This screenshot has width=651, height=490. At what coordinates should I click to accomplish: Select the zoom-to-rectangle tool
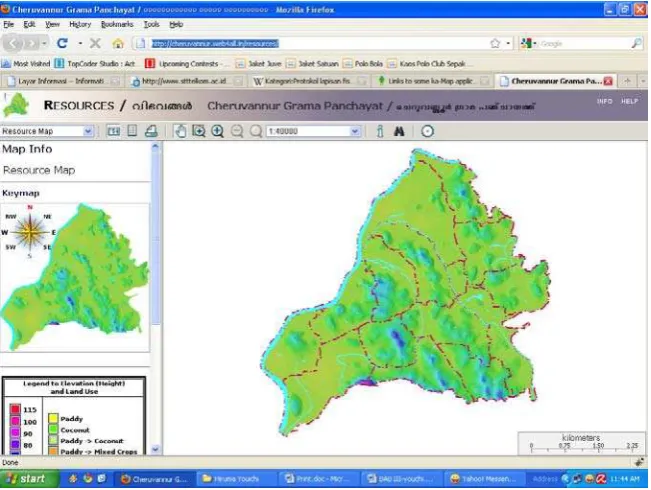tap(199, 132)
